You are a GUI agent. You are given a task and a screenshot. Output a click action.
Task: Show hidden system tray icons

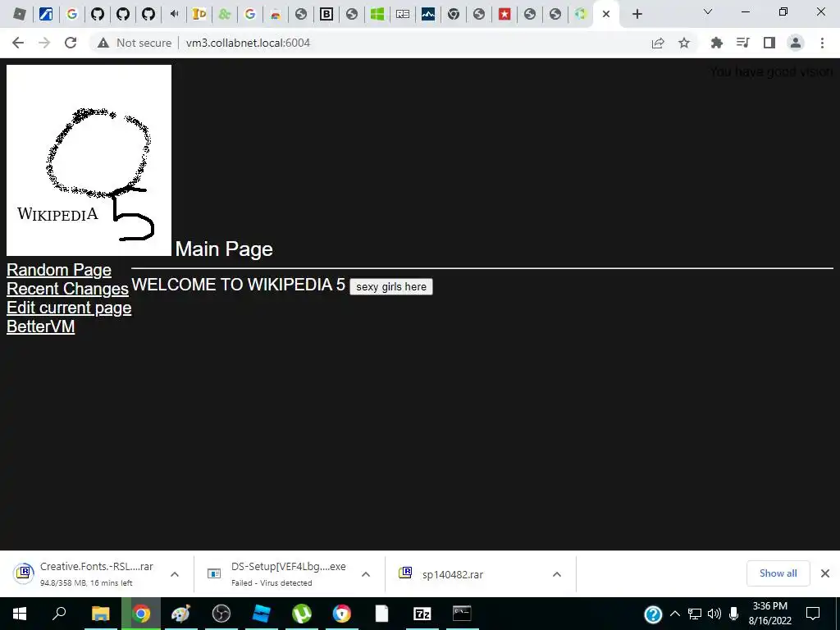pos(675,614)
